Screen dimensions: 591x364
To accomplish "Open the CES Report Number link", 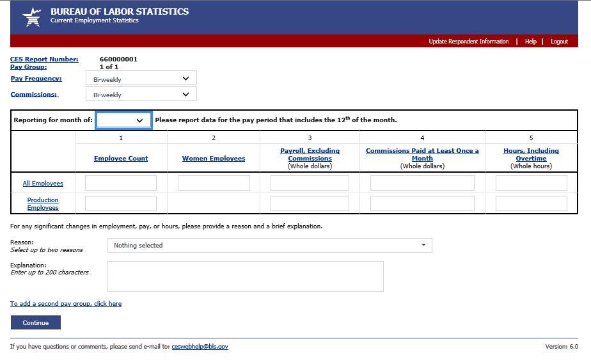I will click(44, 59).
